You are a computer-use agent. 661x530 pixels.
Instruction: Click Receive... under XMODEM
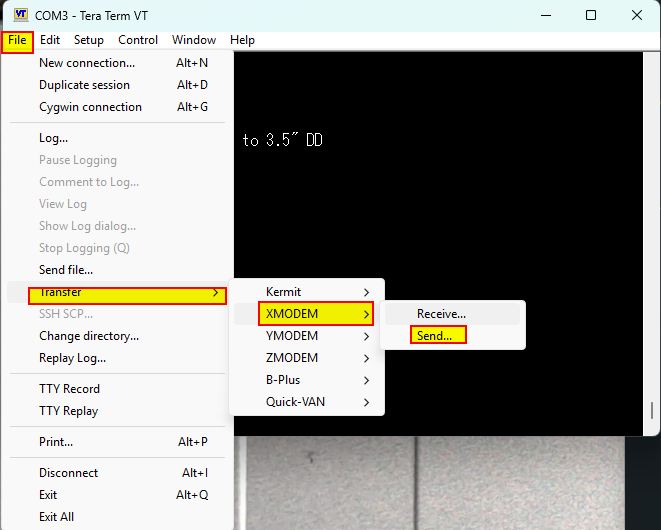pyautogui.click(x=442, y=314)
